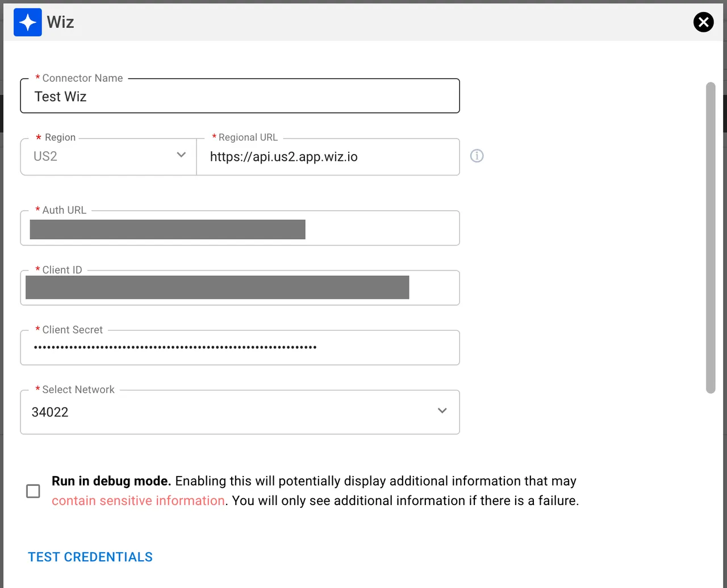
Task: Expand the Select Network dropdown
Action: tap(240, 412)
